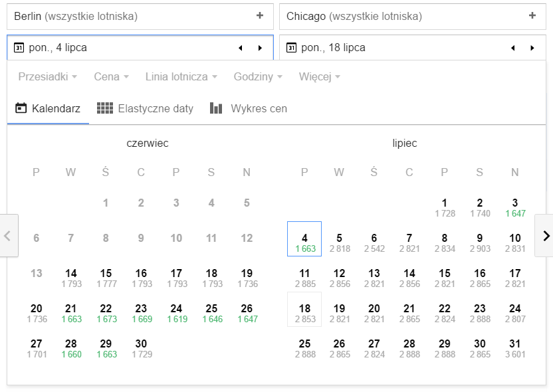Select July 1 priced 1 728
553x392 pixels.
pos(445,207)
